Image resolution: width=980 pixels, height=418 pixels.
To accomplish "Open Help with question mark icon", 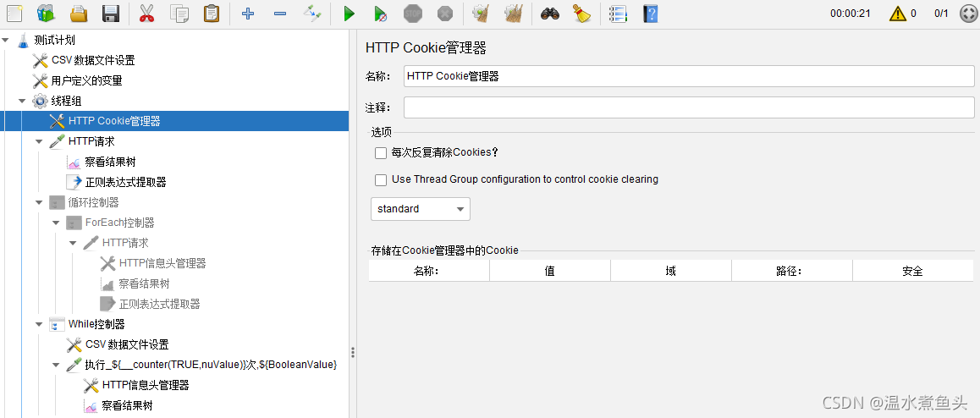I will click(x=651, y=13).
